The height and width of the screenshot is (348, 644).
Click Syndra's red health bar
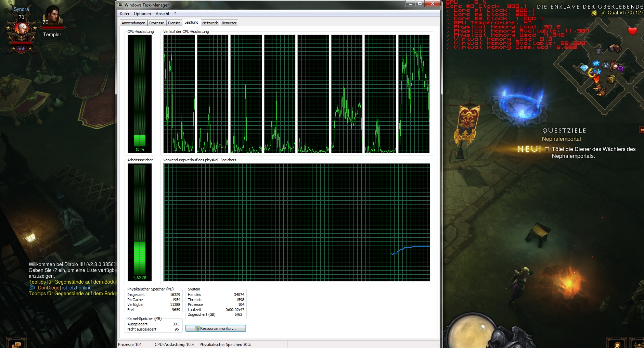click(x=22, y=43)
